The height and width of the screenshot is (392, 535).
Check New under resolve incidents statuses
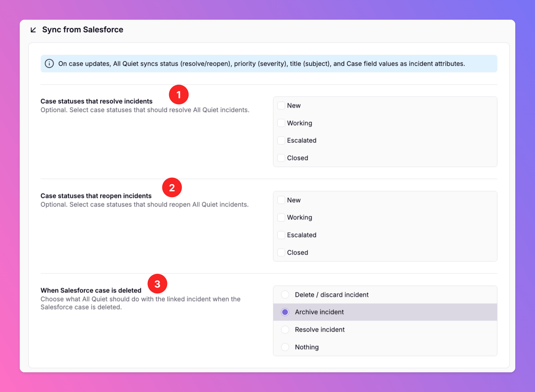281,105
